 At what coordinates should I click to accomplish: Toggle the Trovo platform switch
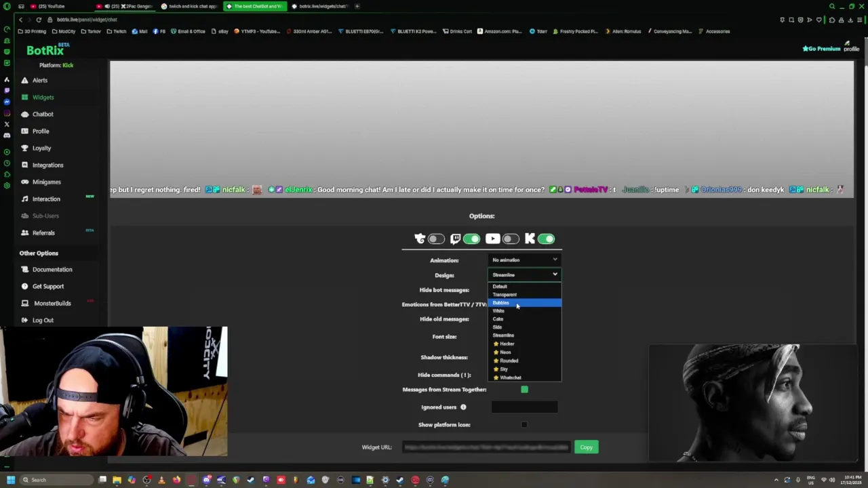pyautogui.click(x=436, y=239)
